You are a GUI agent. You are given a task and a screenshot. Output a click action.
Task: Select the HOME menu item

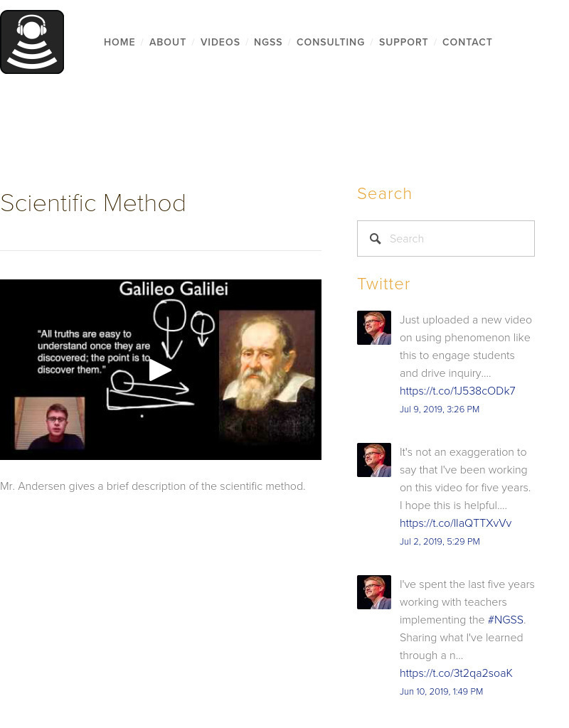[x=119, y=42]
